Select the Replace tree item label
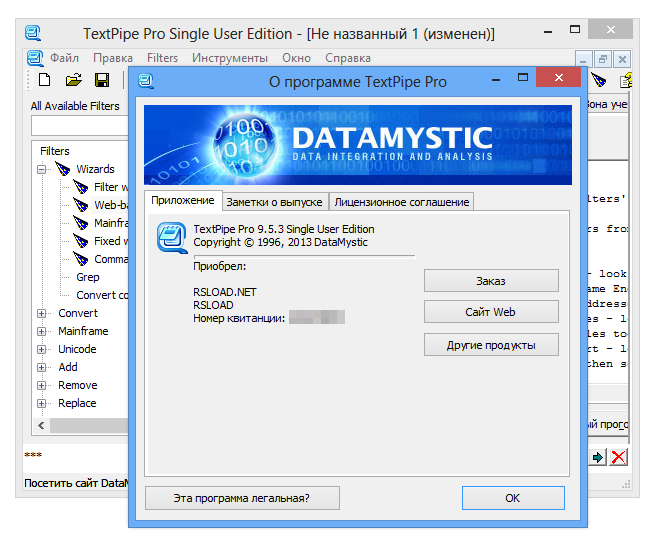Image resolution: width=671 pixels, height=560 pixels. [x=77, y=403]
